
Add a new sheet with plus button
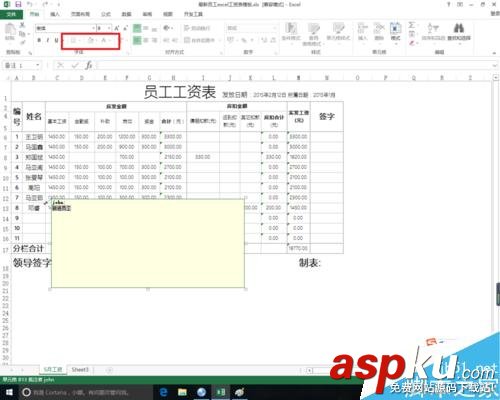[x=109, y=370]
